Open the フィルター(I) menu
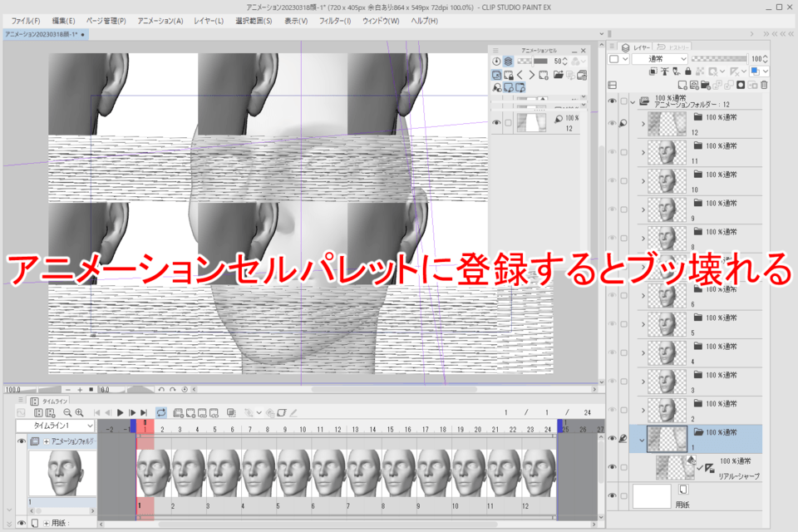The width and height of the screenshot is (798, 532). click(335, 21)
